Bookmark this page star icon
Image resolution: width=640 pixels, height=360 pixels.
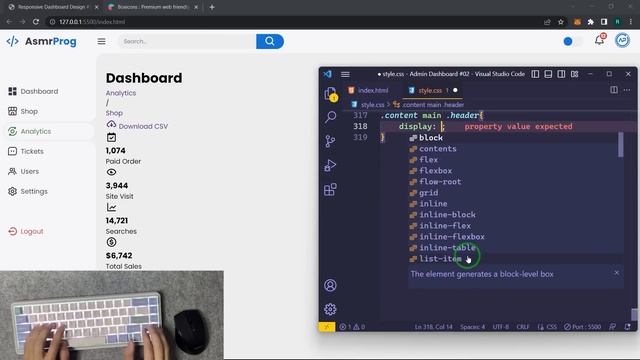[x=561, y=22]
